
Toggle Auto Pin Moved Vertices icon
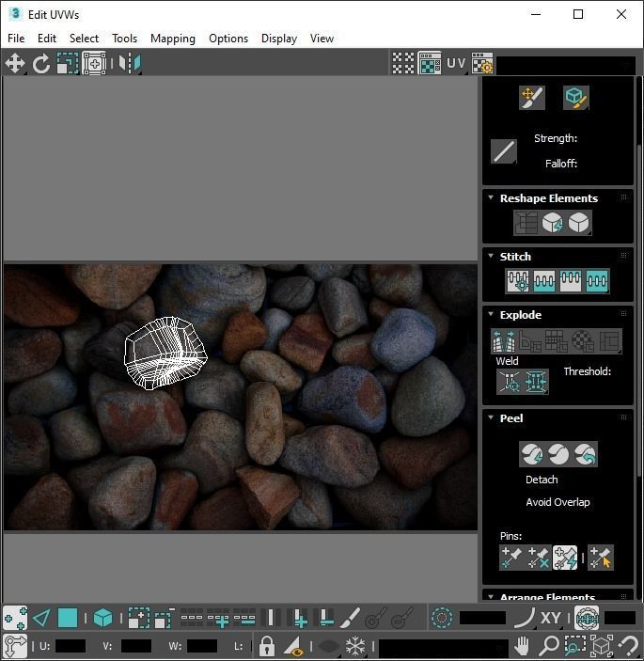point(565,558)
